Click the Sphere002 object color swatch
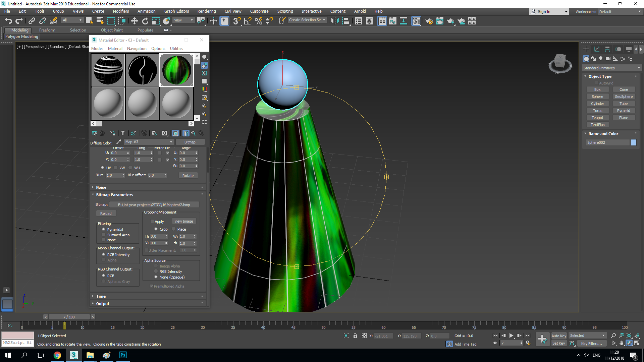Image resolution: width=644 pixels, height=362 pixels. (x=634, y=142)
